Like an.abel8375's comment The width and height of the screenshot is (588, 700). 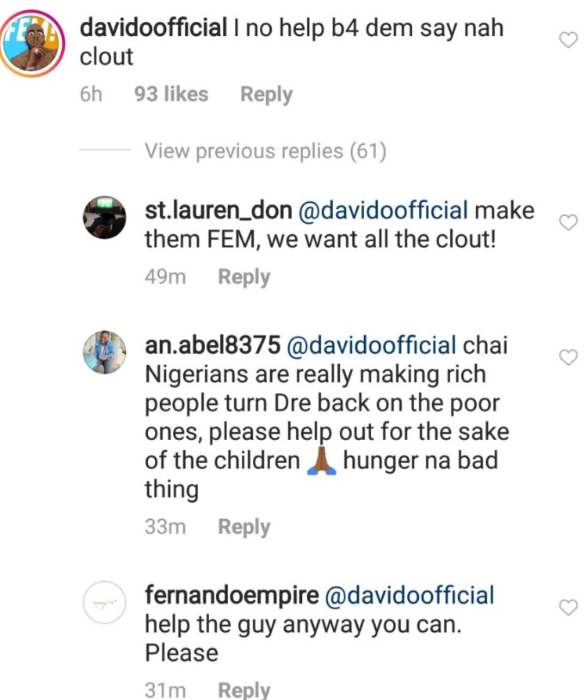568,357
